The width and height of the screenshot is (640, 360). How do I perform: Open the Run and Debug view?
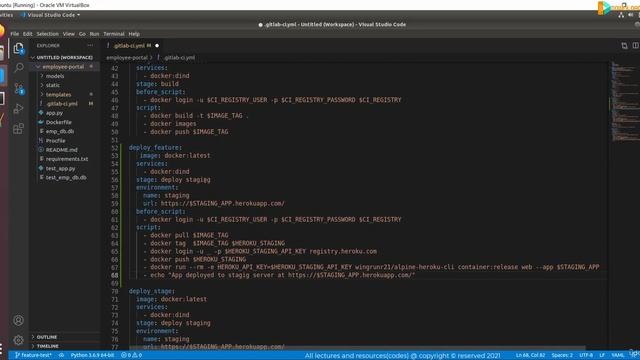[18, 109]
